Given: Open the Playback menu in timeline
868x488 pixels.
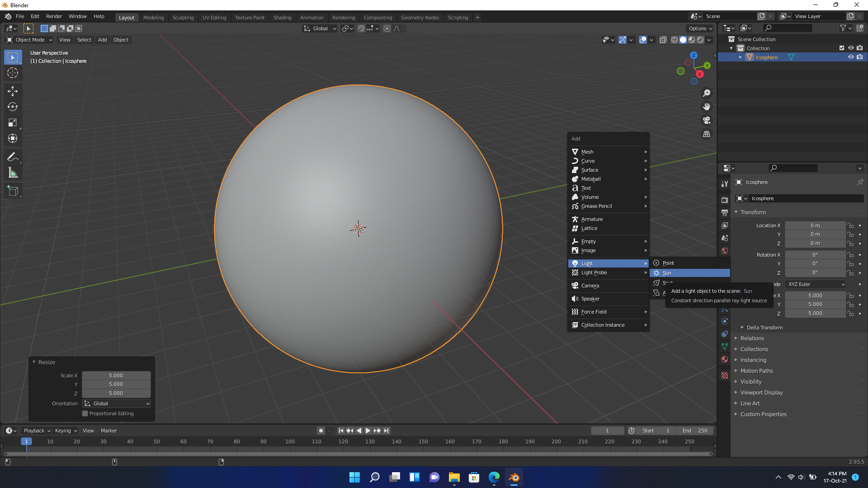Looking at the screenshot, I should tap(36, 431).
